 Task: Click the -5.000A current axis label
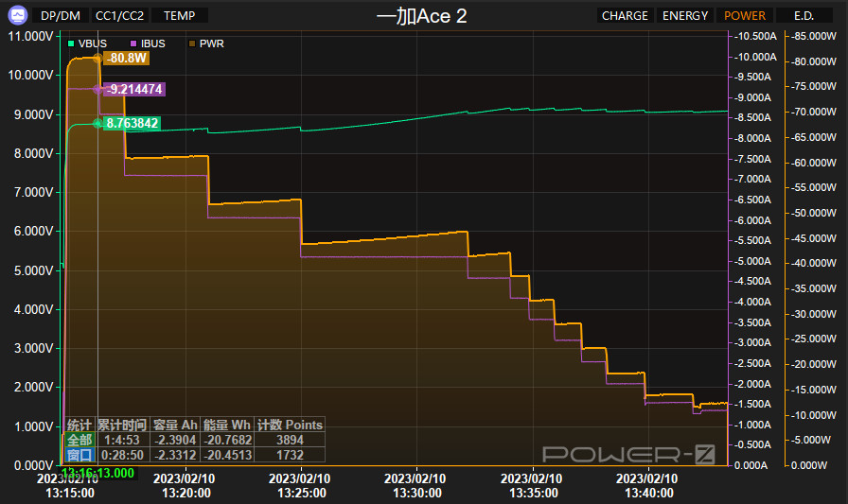coord(752,261)
